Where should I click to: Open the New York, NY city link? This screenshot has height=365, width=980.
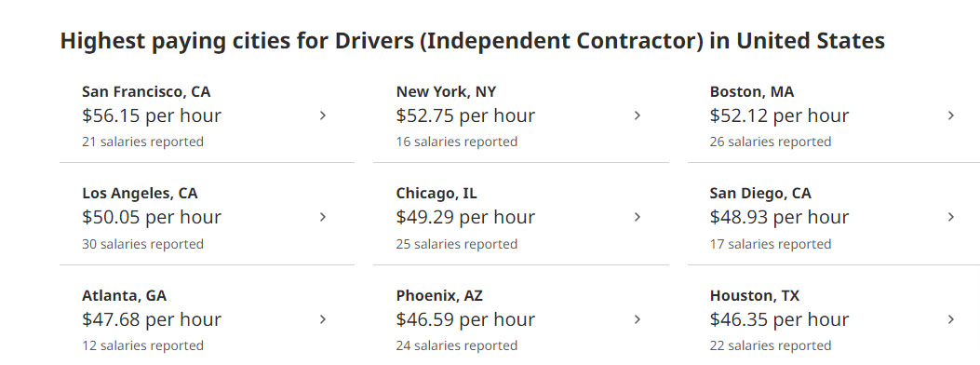[x=446, y=92]
